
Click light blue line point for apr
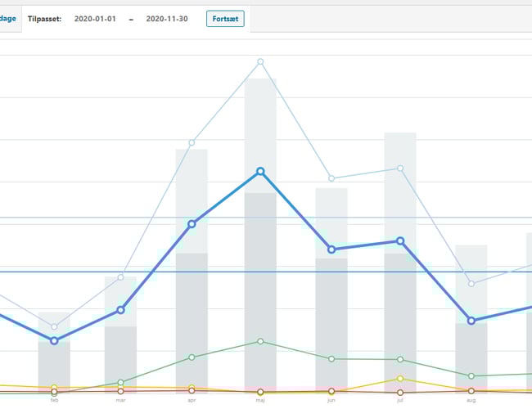tap(192, 142)
